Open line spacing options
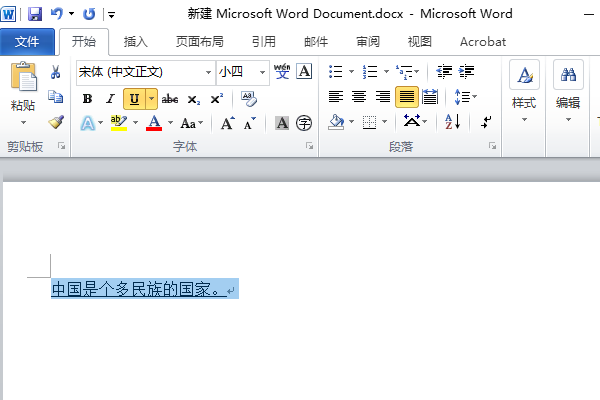Screen dimensions: 600x400 466,97
